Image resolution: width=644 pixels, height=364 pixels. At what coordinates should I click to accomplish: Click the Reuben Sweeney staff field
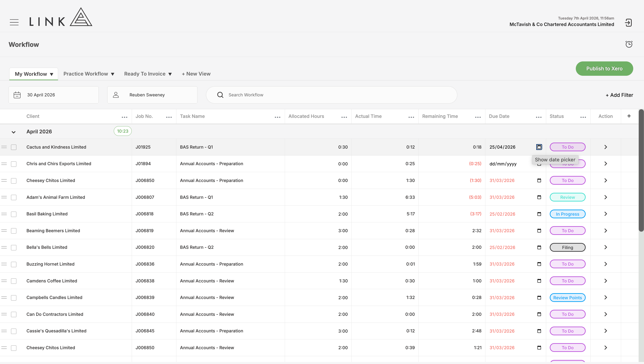tap(152, 95)
